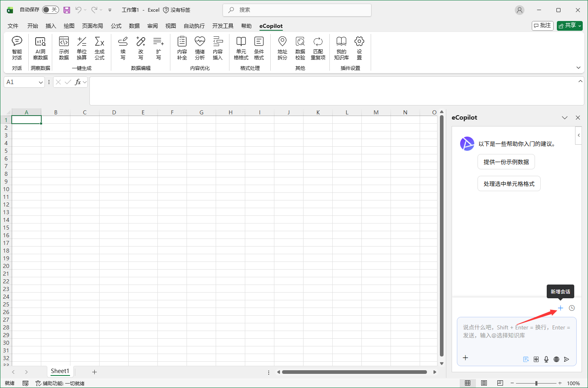
Task: Open the 地址拆分 location tool
Action: coord(282,48)
